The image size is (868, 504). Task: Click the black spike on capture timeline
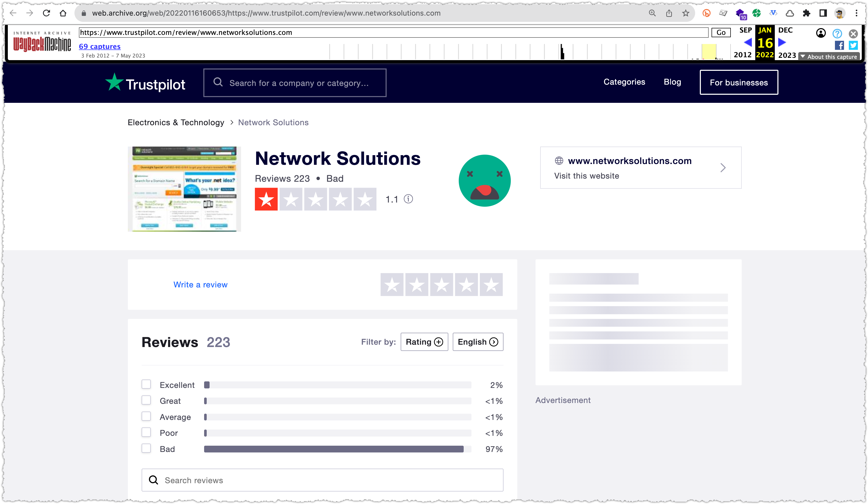[562, 52]
